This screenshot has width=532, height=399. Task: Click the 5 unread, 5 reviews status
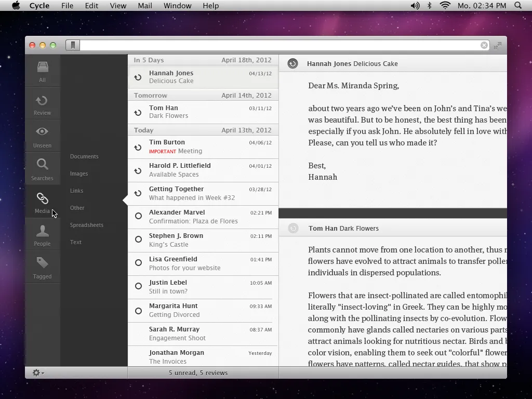(x=198, y=373)
